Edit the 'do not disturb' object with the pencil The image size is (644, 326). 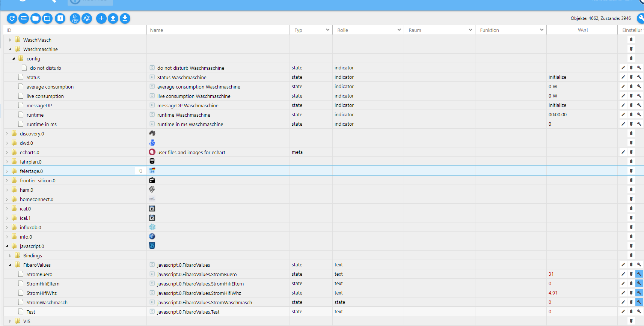(x=623, y=68)
